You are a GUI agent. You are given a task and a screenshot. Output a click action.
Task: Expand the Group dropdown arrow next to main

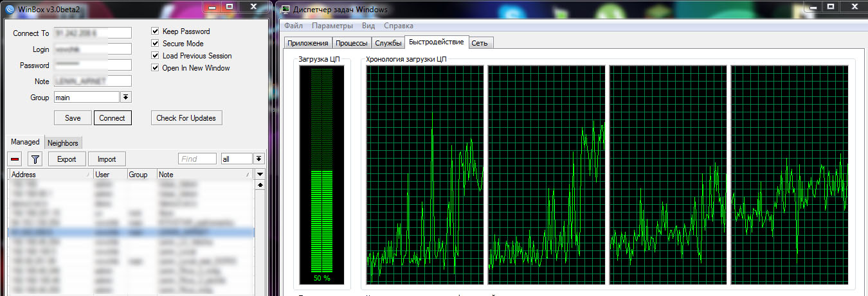coord(126,98)
